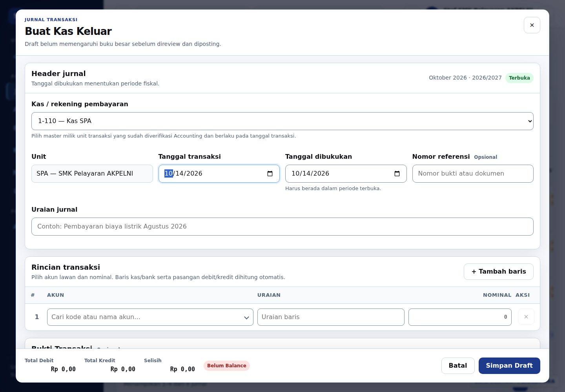Click 'Harus berada dalam periode terbuka.' hint

pos(333,189)
